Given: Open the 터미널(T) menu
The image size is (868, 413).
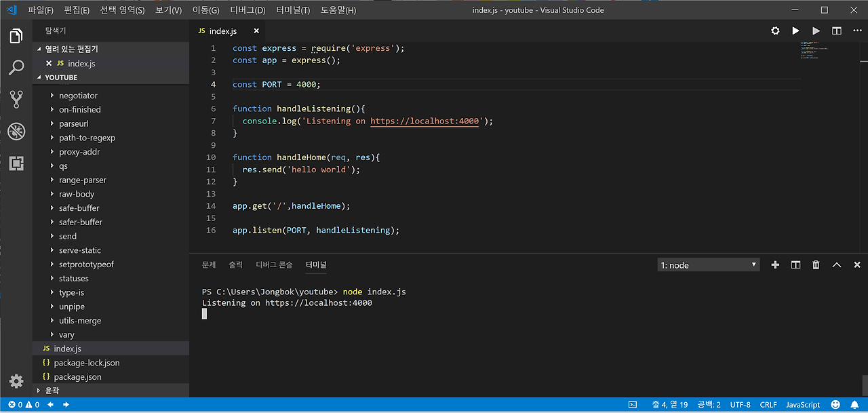Looking at the screenshot, I should coord(293,10).
